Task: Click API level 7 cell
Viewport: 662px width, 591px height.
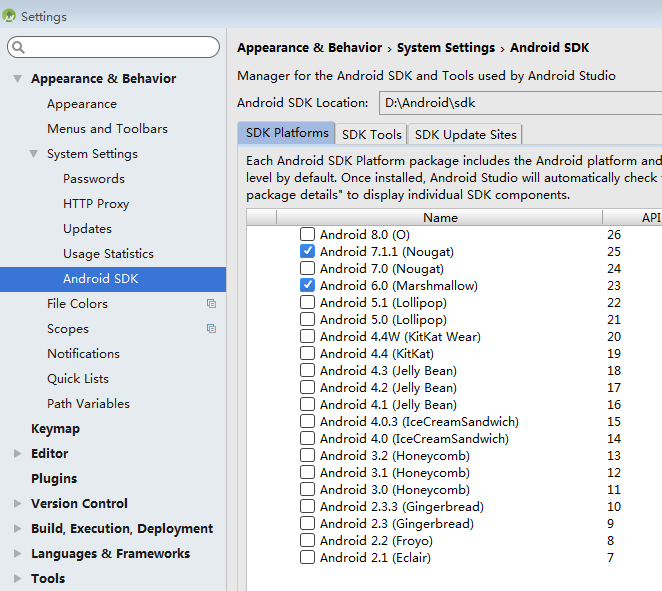Action: tap(610, 558)
